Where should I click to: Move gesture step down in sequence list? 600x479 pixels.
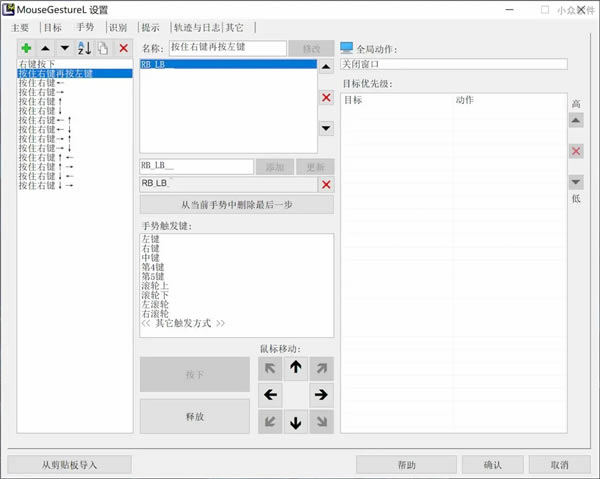click(326, 128)
